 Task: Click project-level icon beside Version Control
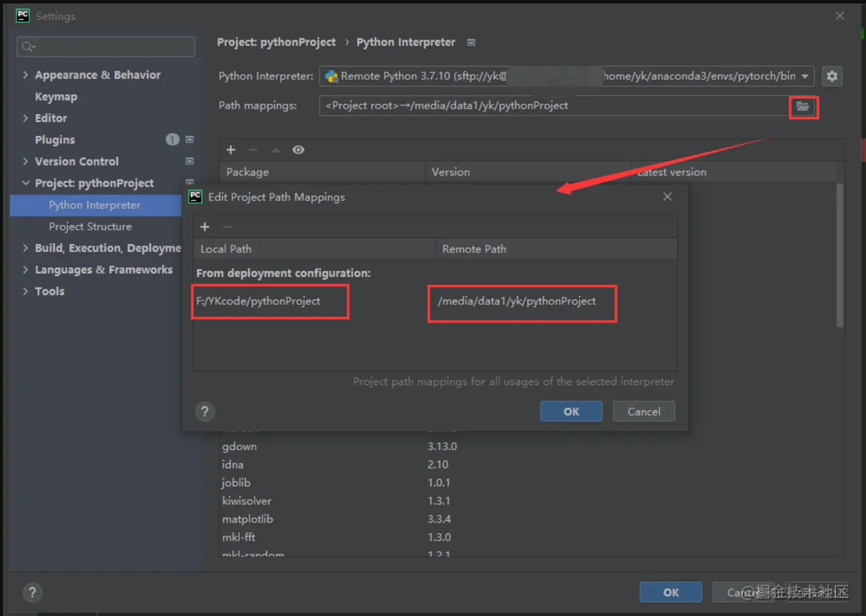click(x=189, y=161)
